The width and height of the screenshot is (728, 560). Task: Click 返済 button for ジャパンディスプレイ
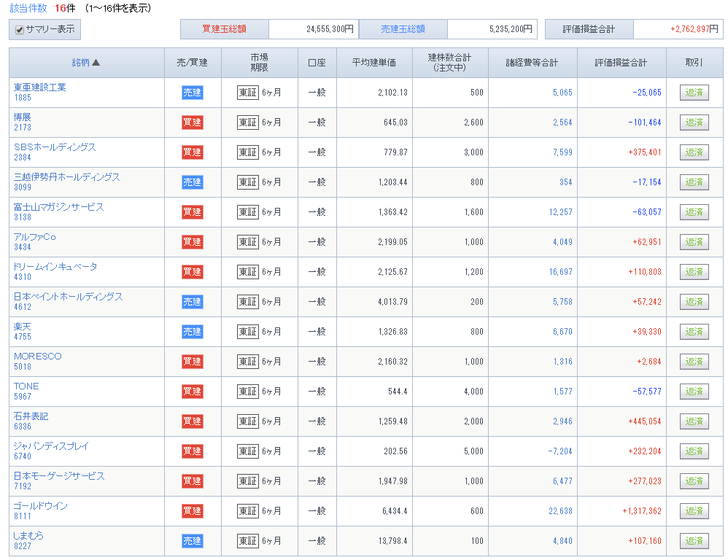[x=694, y=451]
